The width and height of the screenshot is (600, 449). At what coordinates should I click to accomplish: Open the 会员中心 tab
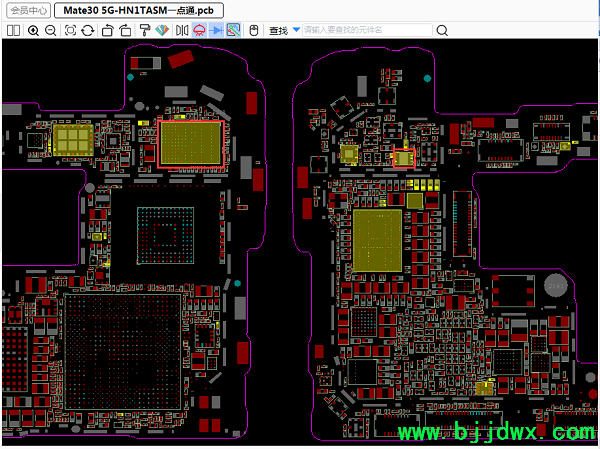click(x=29, y=10)
